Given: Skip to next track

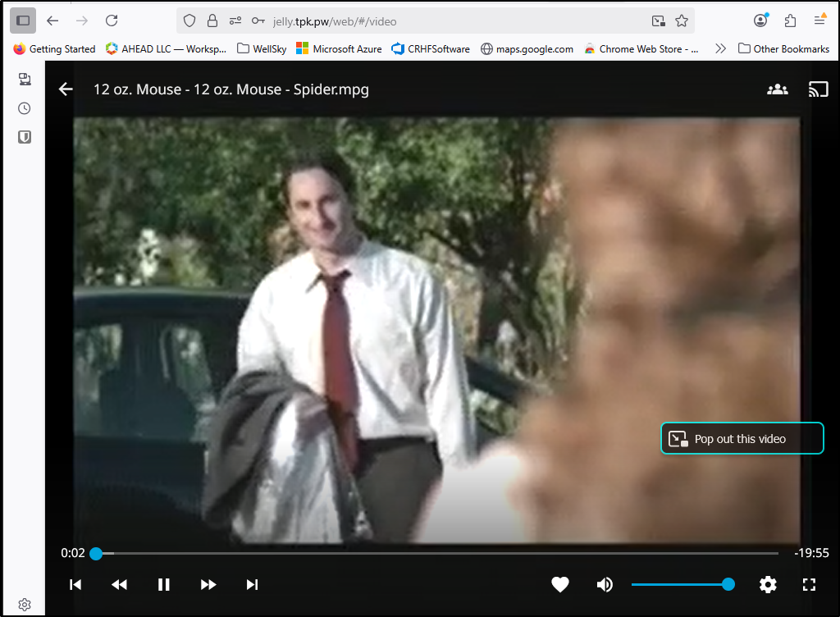Looking at the screenshot, I should click(253, 584).
